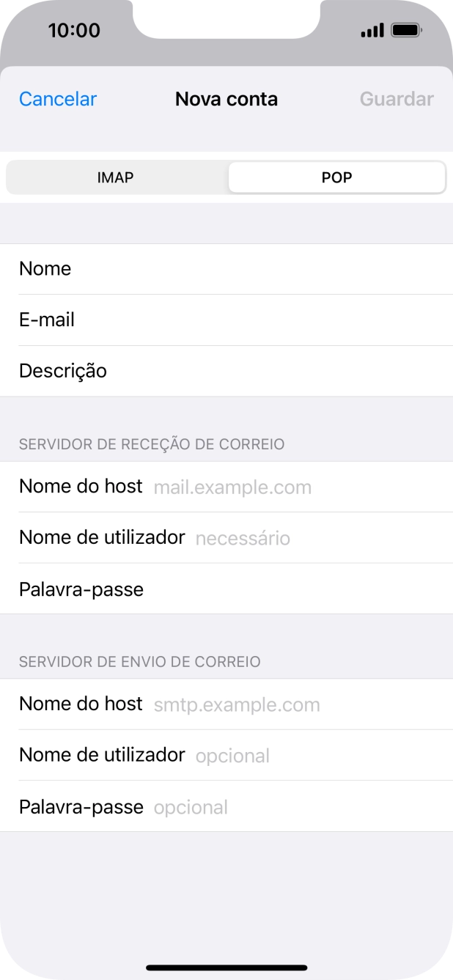Switch to the IMAP tab

click(115, 177)
